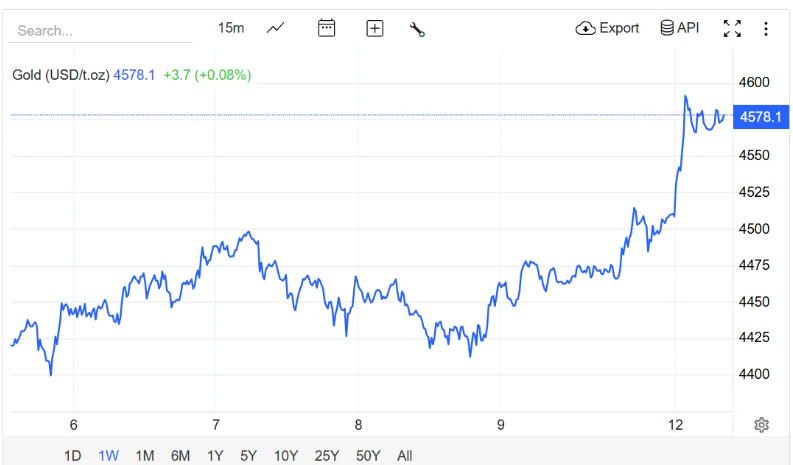The height and width of the screenshot is (465, 793).
Task: Click the Gold (USD/t.oz) series label
Action: (x=61, y=75)
